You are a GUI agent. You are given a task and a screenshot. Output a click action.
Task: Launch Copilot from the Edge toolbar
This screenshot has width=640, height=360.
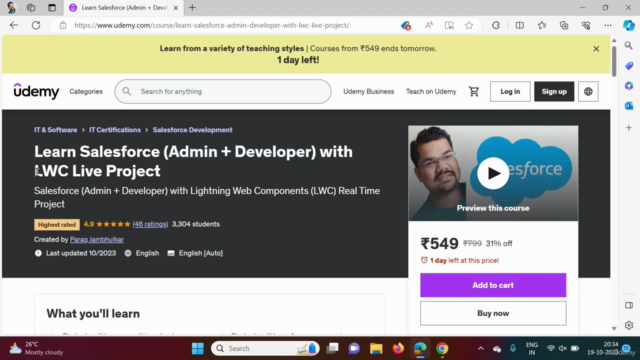[629, 25]
